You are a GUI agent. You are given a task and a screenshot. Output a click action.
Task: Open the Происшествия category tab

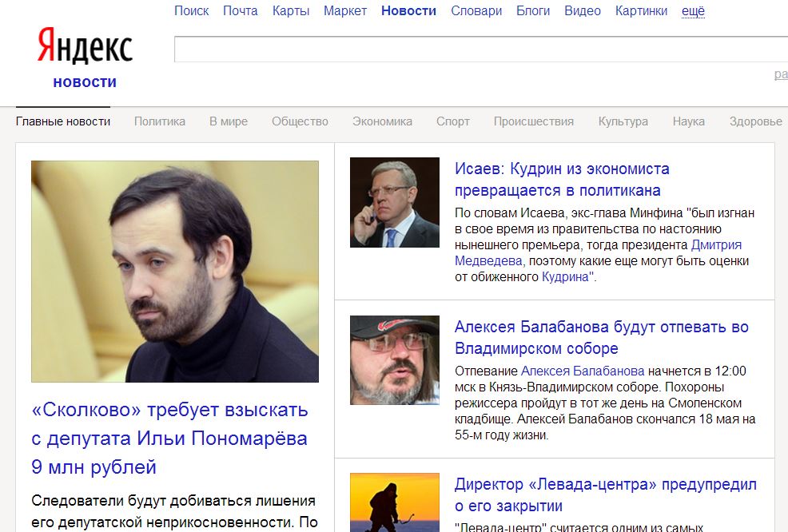click(x=534, y=121)
